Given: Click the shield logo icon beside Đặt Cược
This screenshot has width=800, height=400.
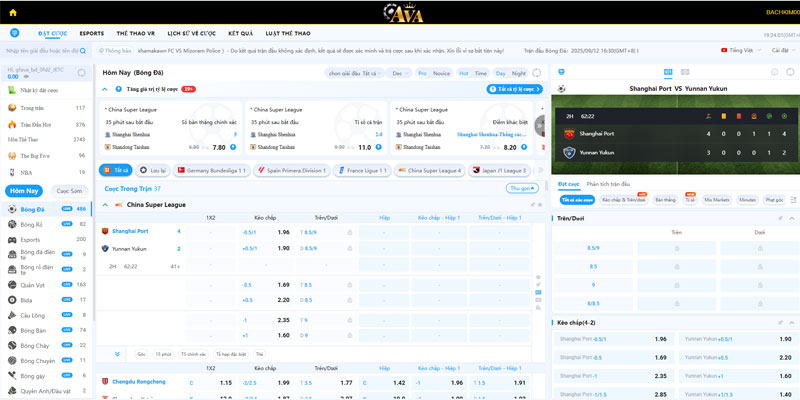Looking at the screenshot, I should click(x=15, y=33).
